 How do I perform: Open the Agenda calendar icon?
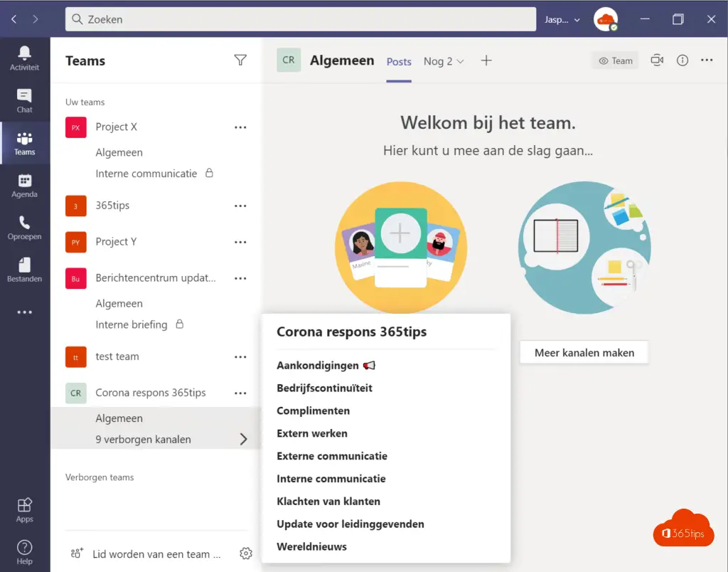point(25,186)
